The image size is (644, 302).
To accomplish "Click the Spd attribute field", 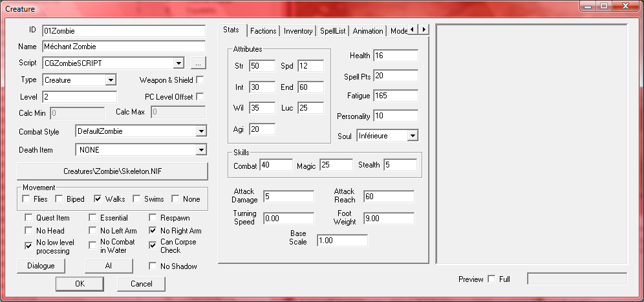I will tap(311, 66).
